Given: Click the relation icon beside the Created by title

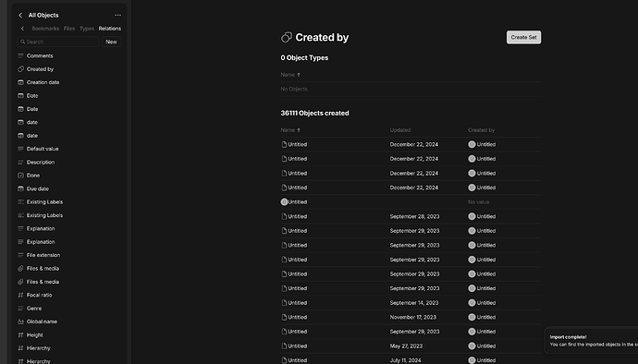Looking at the screenshot, I should point(287,38).
